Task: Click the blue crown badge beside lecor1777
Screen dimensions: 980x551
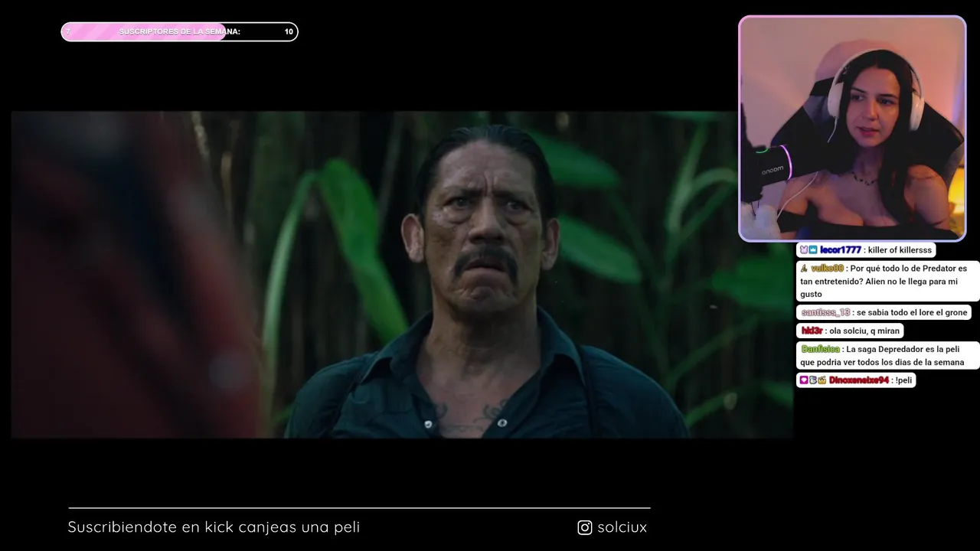Action: click(813, 250)
